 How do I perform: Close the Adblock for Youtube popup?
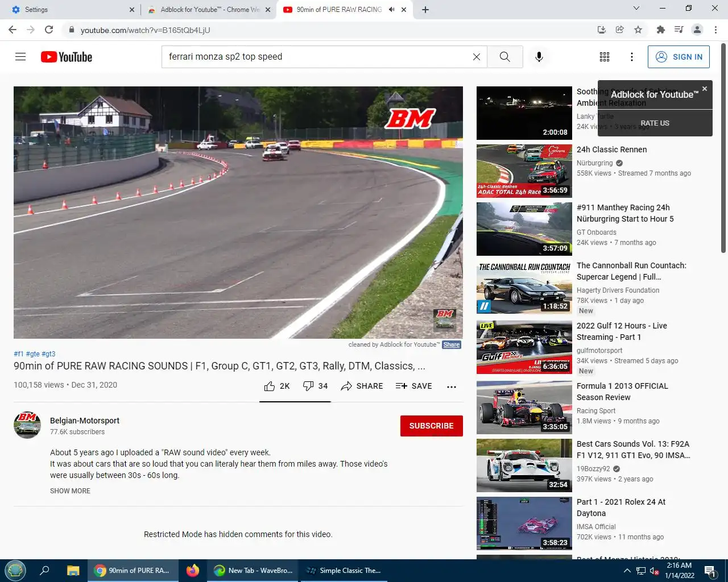click(705, 89)
